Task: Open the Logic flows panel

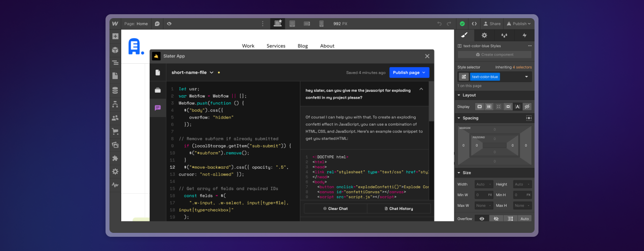Action: tap(115, 104)
